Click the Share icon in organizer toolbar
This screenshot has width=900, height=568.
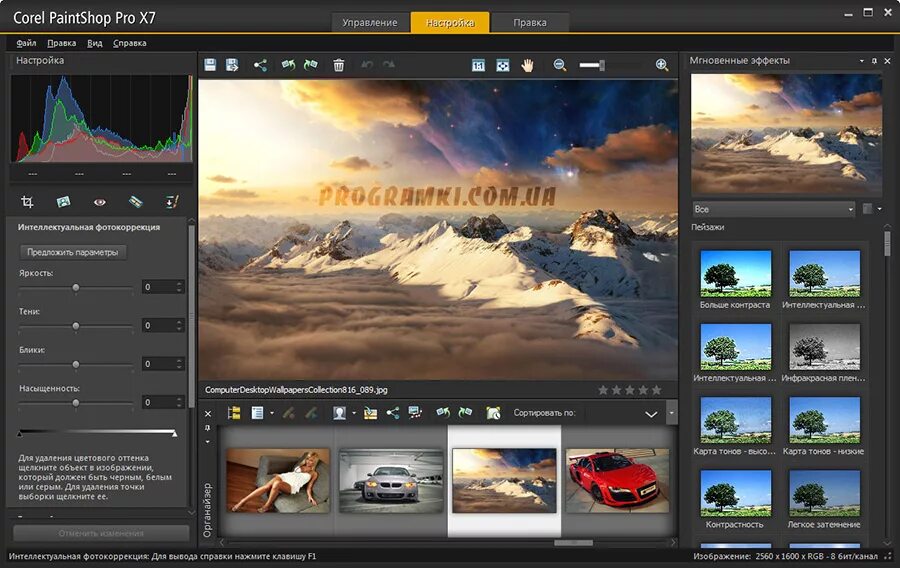pos(393,413)
